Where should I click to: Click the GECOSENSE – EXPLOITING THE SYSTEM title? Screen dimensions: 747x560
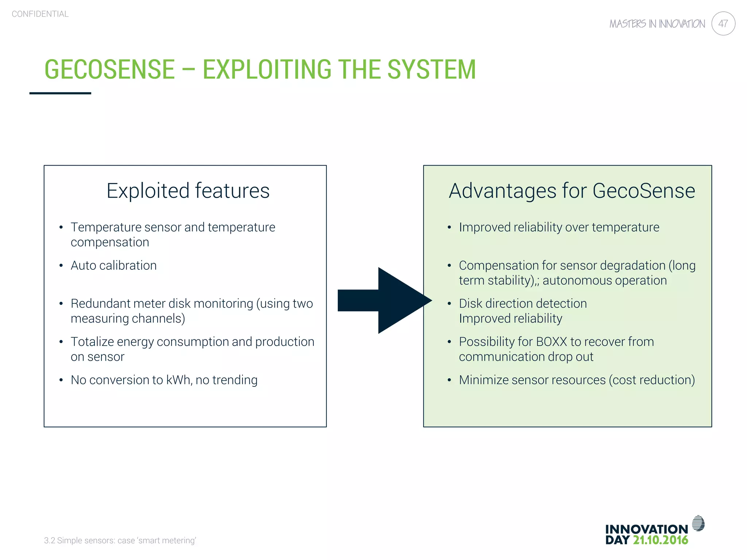point(260,69)
